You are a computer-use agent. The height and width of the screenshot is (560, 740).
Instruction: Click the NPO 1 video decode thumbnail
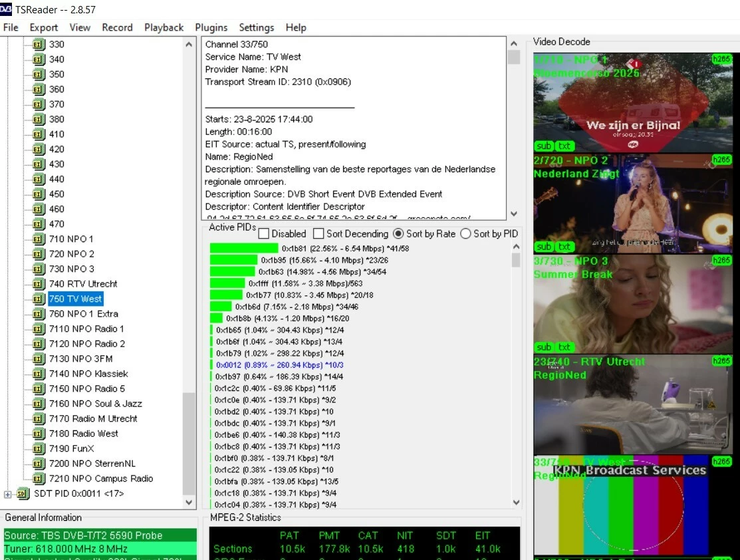tap(633, 102)
